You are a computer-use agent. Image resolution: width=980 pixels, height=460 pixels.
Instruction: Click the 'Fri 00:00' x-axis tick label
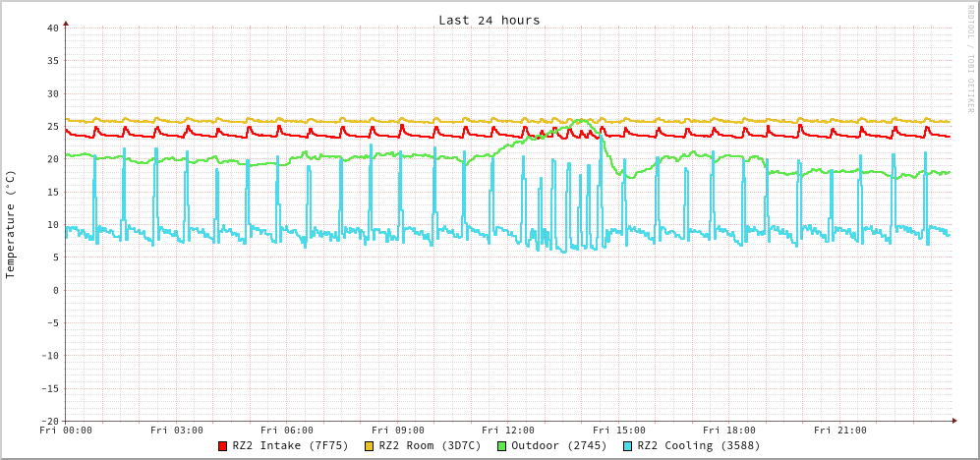coord(66,431)
